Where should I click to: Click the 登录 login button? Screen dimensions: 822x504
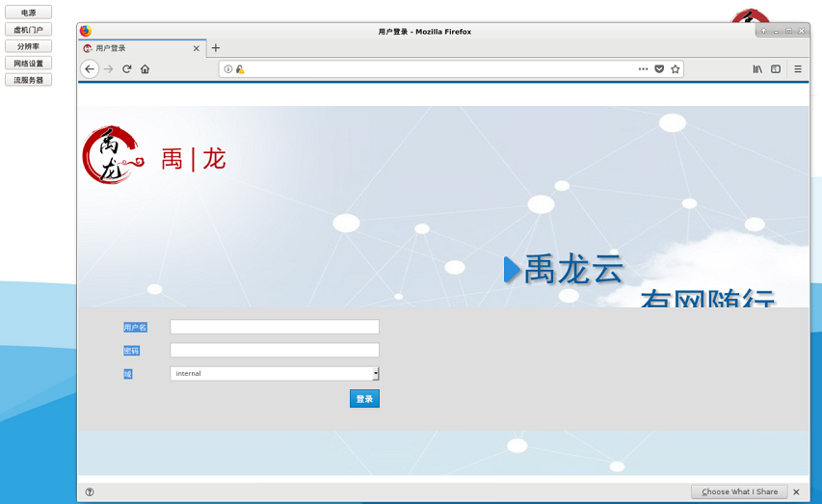(x=364, y=399)
